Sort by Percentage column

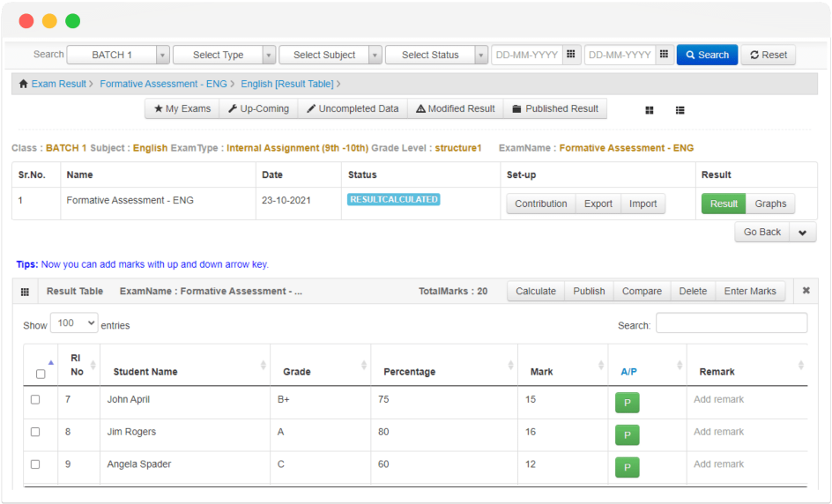click(510, 365)
